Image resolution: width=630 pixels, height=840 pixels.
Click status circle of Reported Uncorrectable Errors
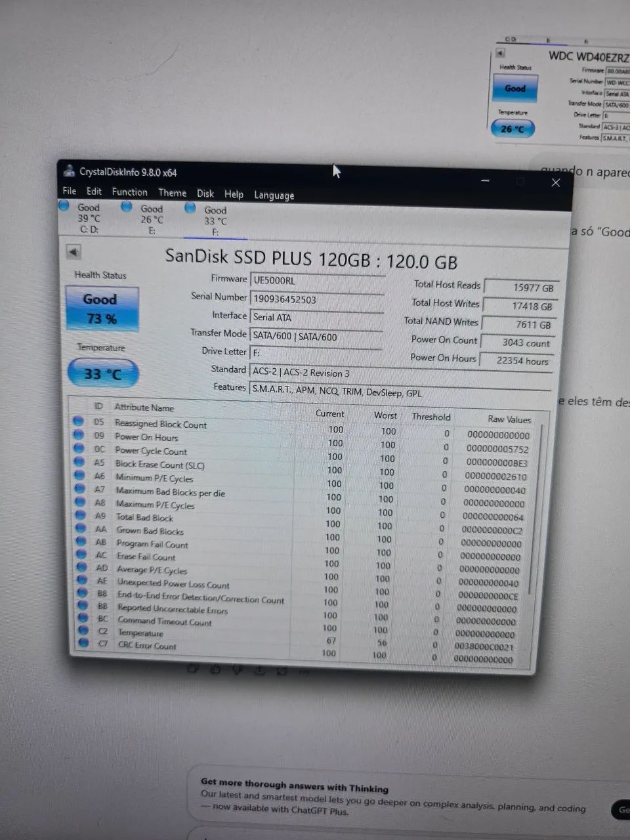pyautogui.click(x=83, y=605)
